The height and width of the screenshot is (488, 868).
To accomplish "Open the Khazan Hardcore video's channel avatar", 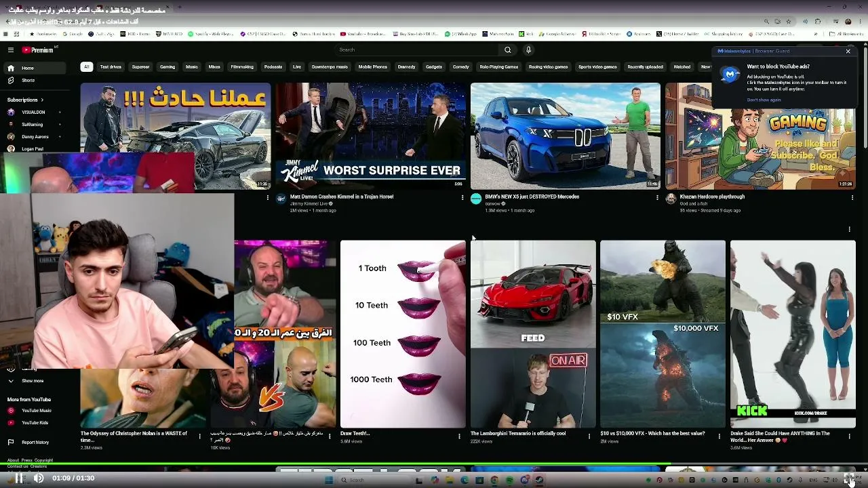I will (671, 199).
